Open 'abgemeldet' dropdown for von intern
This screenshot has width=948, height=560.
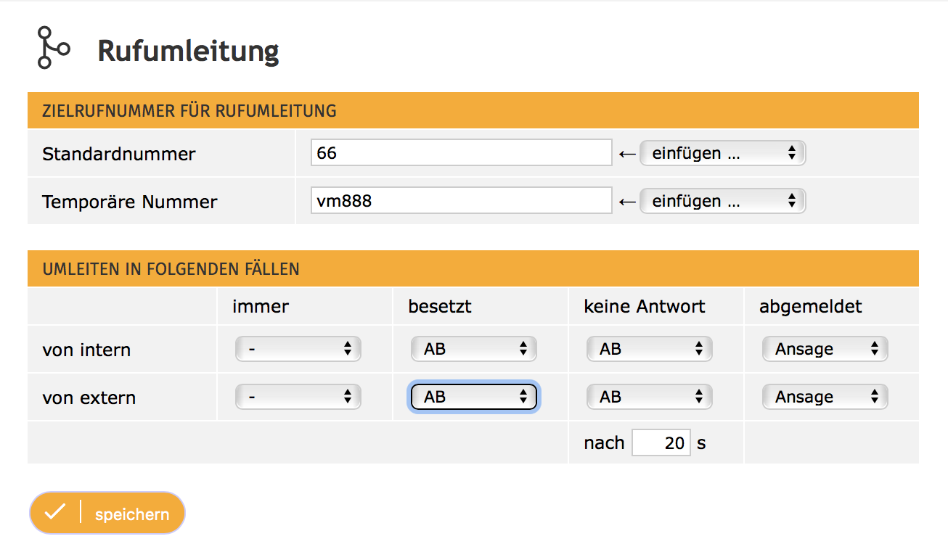825,349
